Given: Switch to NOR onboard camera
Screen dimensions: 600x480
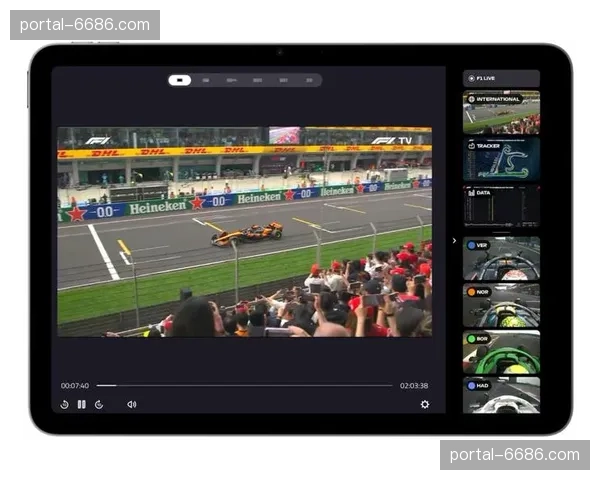Looking at the screenshot, I should [501, 305].
